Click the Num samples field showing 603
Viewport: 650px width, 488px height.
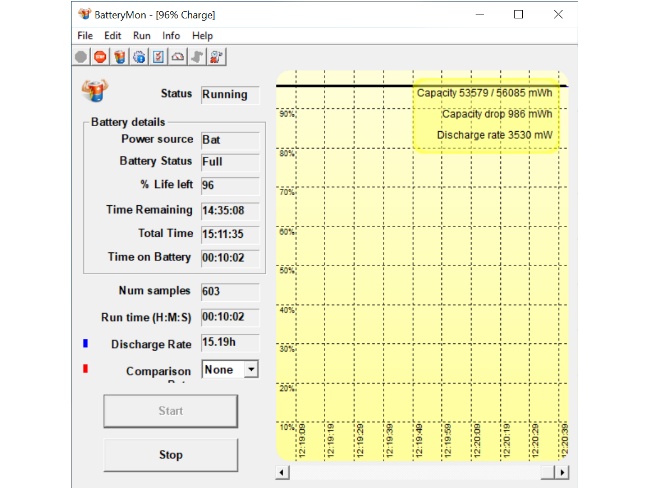click(230, 291)
